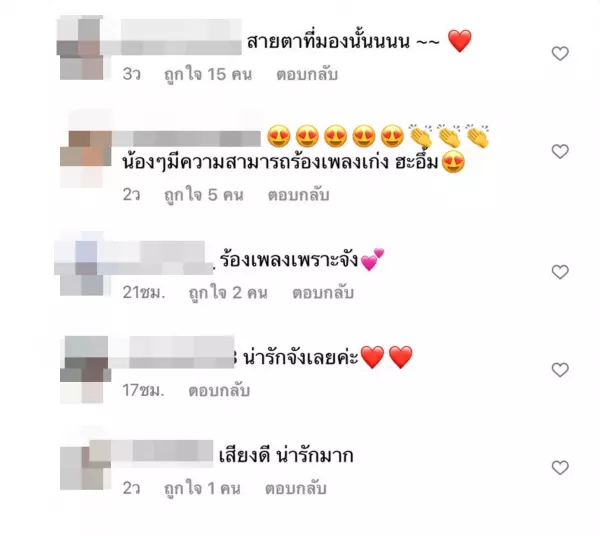This screenshot has height=536, width=600.
Task: Click ตอบกลับ under the 21ชม. comment
Action: pyautogui.click(x=323, y=293)
